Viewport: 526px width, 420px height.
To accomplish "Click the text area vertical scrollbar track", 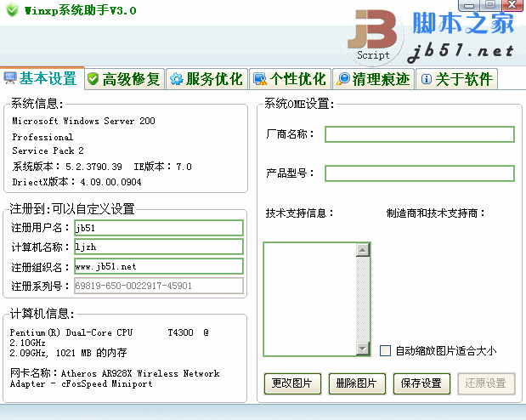I will click(x=363, y=299).
